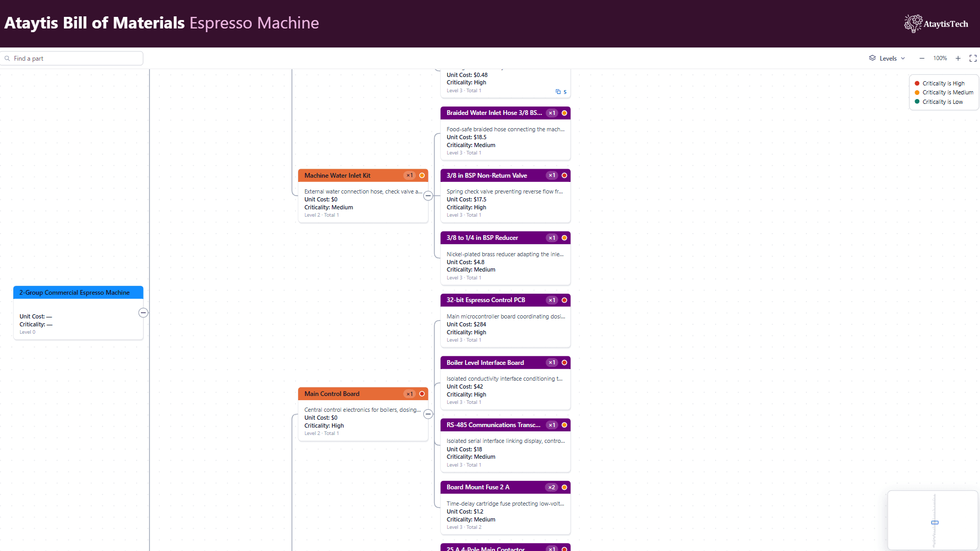Collapse 2-Group Commercial Espresso Machine node
980x551 pixels.
[x=143, y=313]
